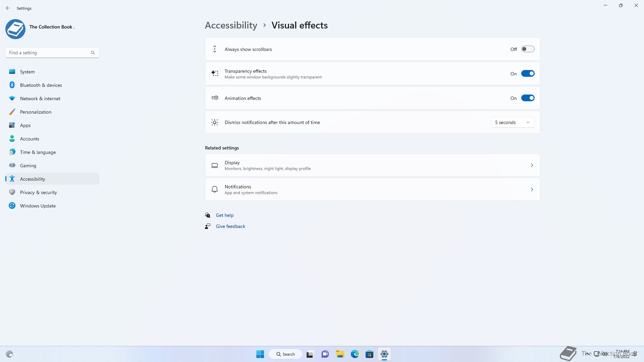Click the Bluetooth & devices icon
The height and width of the screenshot is (362, 644).
tap(12, 85)
